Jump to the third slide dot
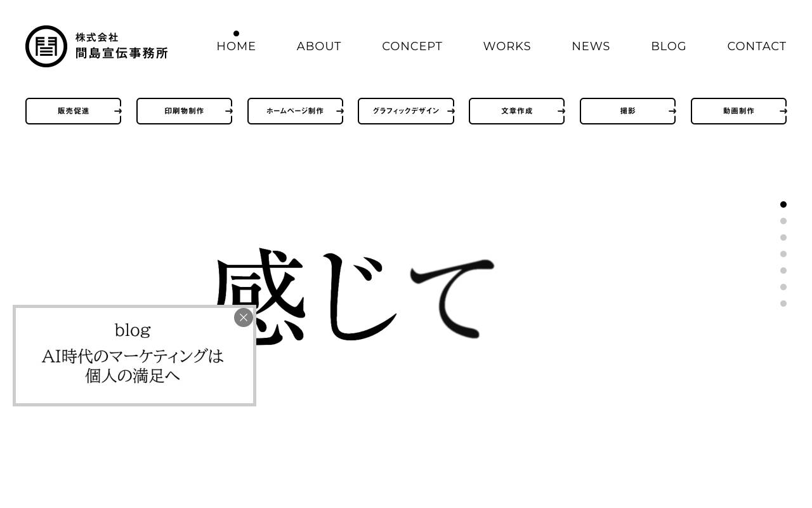The width and height of the screenshot is (812, 508). [x=783, y=237]
